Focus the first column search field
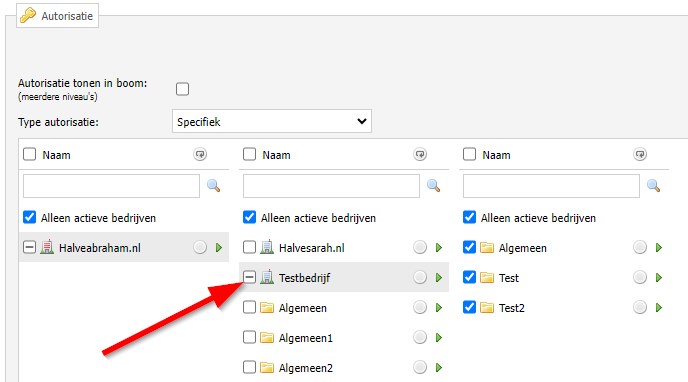Image resolution: width=688 pixels, height=382 pixels. pyautogui.click(x=111, y=186)
